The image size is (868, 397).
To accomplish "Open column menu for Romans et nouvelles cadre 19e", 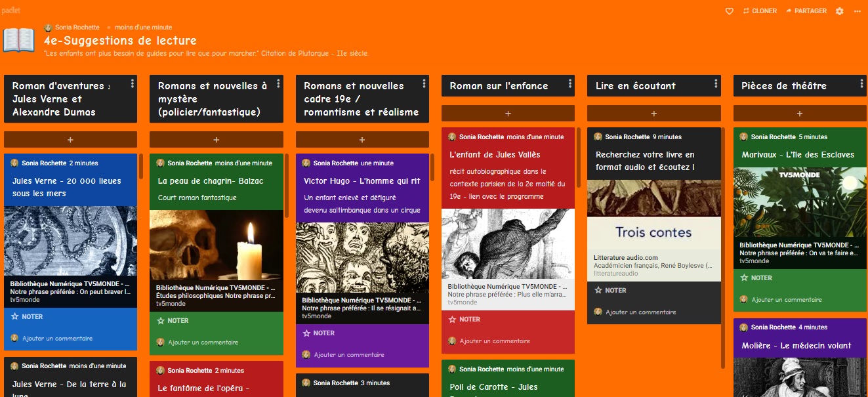I will (x=424, y=83).
